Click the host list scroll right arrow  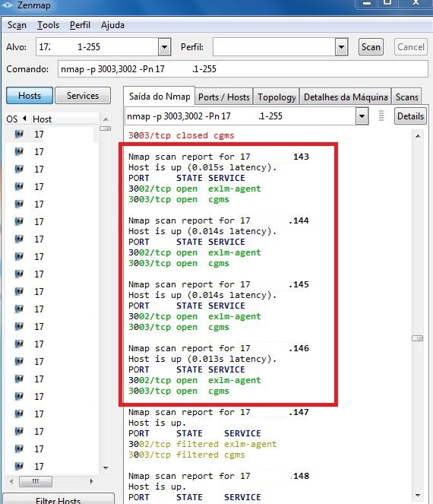(92, 481)
